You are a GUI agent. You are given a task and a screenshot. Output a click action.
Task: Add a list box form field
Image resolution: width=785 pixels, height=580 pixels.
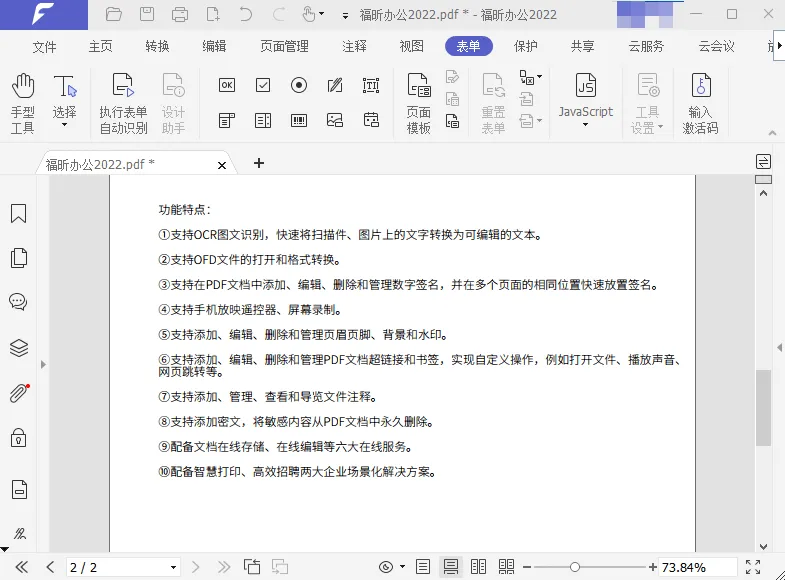[x=263, y=120]
